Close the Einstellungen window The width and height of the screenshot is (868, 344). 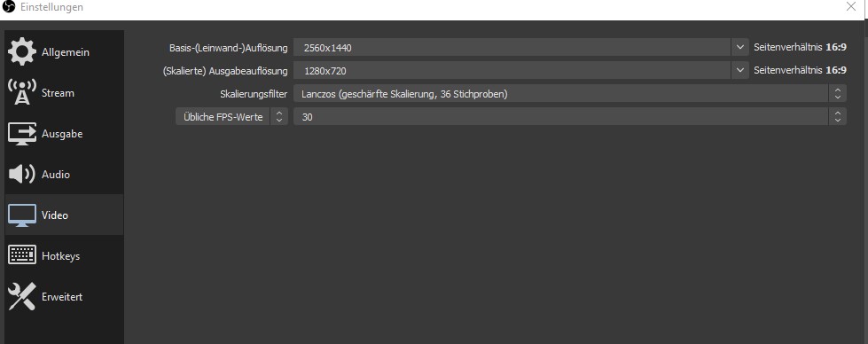tap(851, 6)
